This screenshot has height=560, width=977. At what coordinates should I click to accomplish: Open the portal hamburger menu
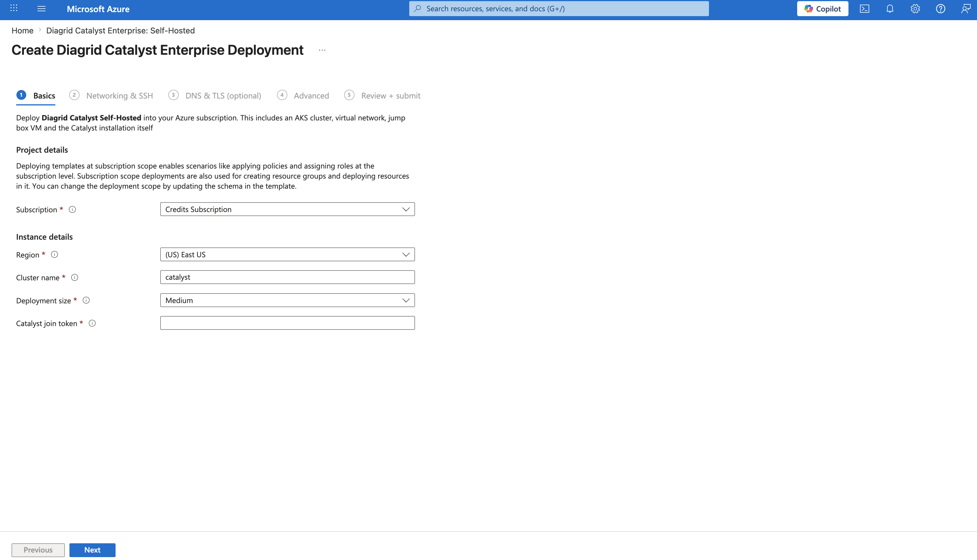pos(42,8)
